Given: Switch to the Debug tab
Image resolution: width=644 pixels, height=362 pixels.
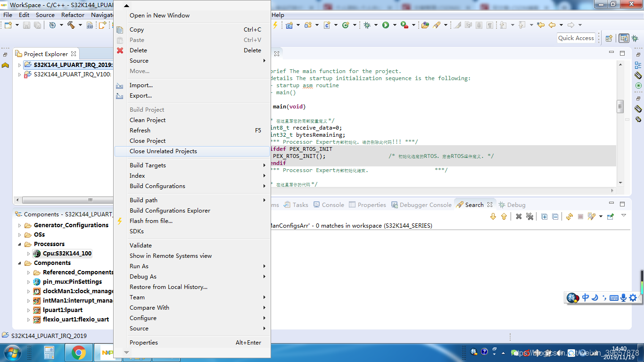Looking at the screenshot, I should 512,205.
